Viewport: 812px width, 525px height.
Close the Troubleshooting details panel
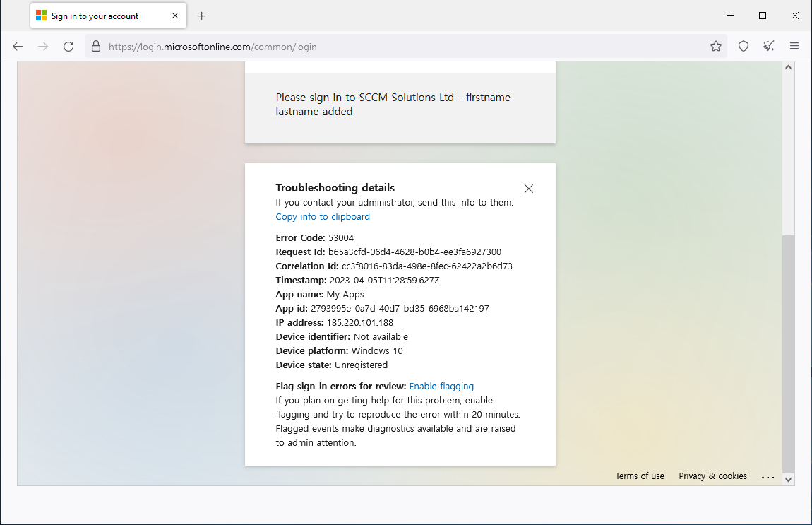[x=529, y=189]
